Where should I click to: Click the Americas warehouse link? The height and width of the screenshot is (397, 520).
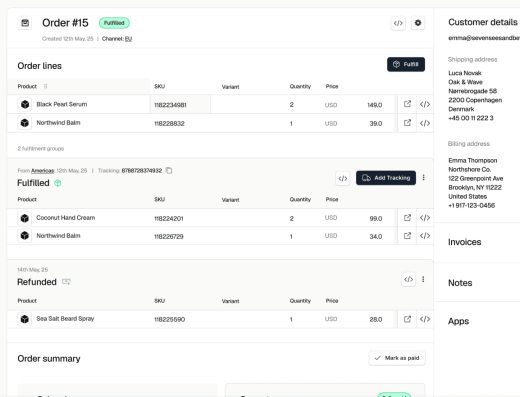coord(43,171)
